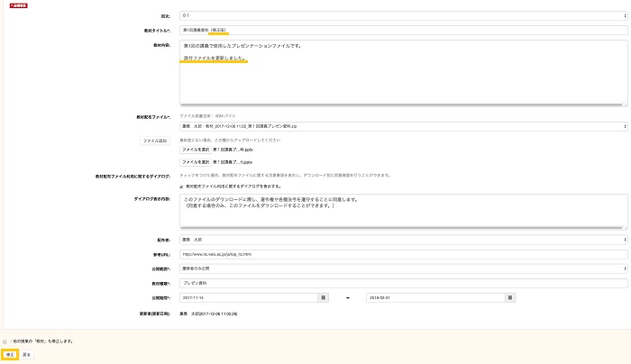The image size is (631, 364).
Task: Click the ダイアログ表示内容 text area
Action: point(403,212)
